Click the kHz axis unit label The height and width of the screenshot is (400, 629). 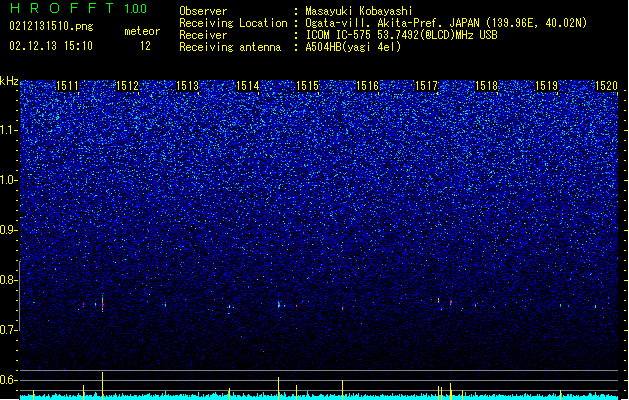tap(9, 81)
